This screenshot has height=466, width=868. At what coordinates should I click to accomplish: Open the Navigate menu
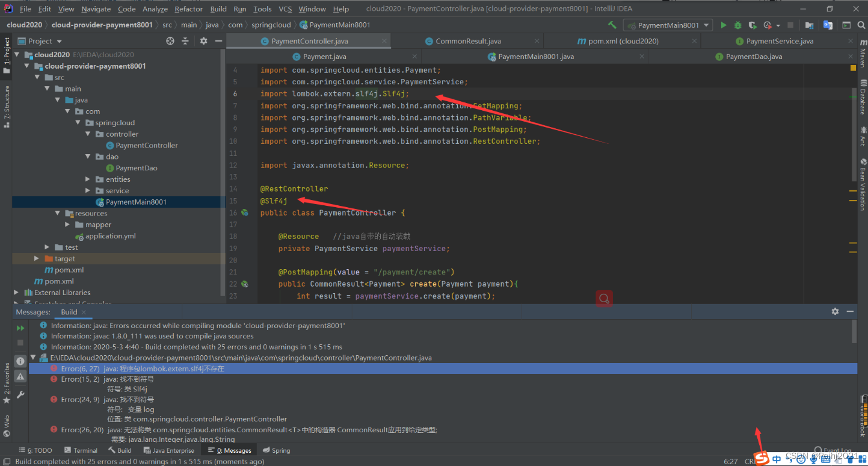coord(96,9)
